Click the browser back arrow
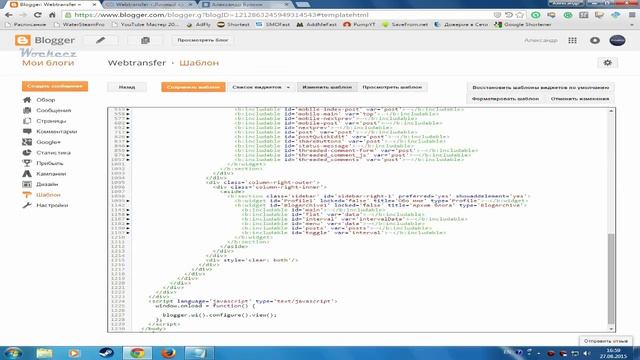The image size is (640, 360). tap(9, 15)
